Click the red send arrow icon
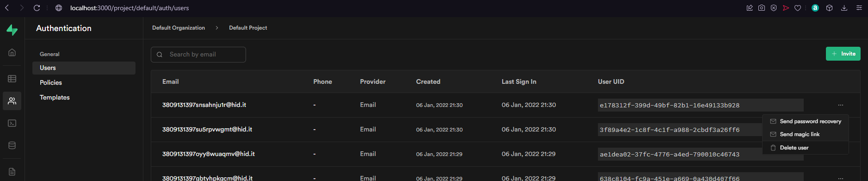This screenshot has width=868, height=181. tap(786, 8)
